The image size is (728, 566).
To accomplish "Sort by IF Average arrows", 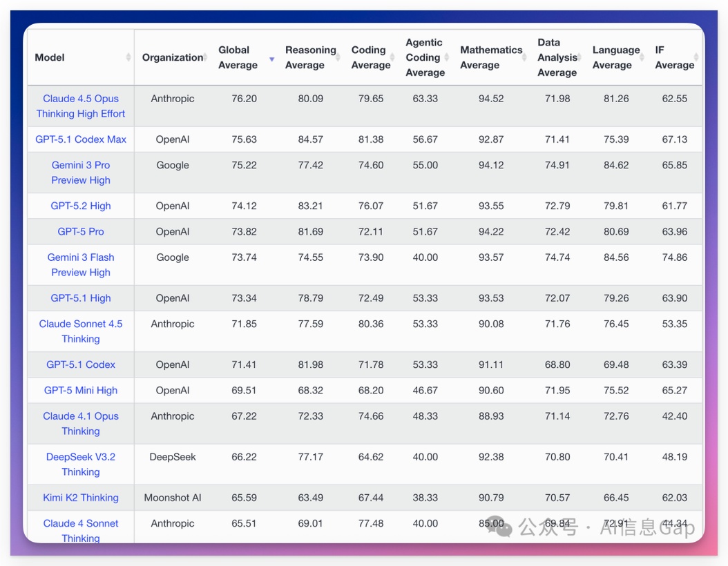I will [x=696, y=57].
